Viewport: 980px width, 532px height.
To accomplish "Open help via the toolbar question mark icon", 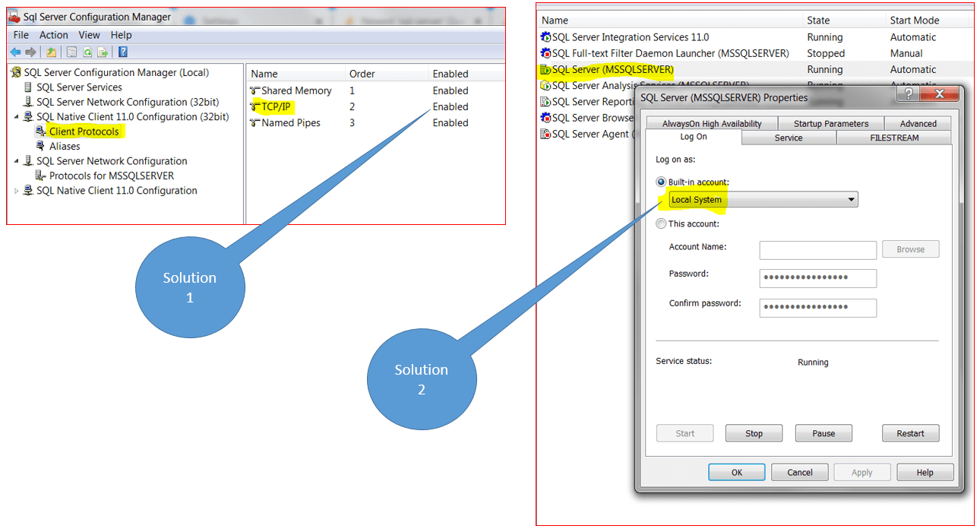I will tap(123, 52).
